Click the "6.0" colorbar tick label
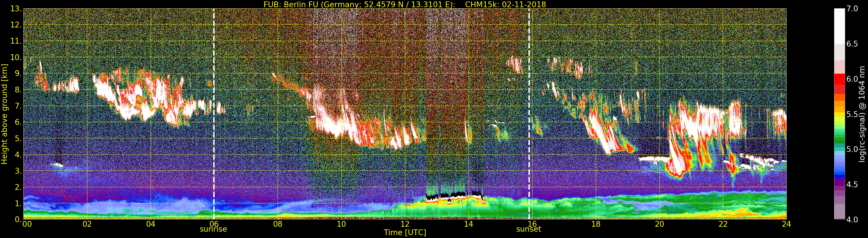 852,79
